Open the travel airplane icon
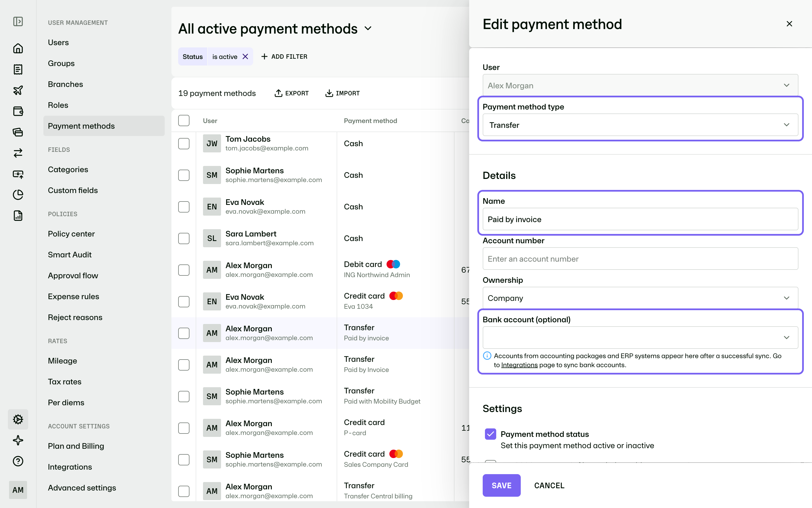This screenshot has height=508, width=812. tap(18, 90)
